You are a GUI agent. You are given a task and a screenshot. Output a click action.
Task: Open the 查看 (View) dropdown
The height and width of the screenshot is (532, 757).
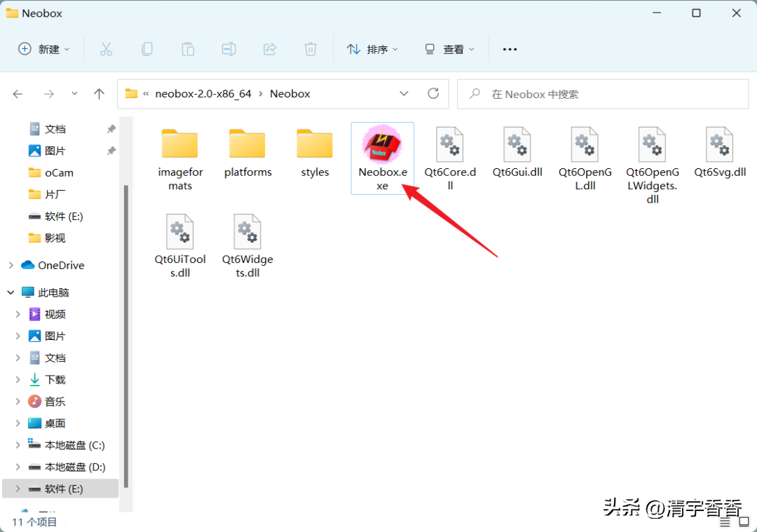coord(449,49)
